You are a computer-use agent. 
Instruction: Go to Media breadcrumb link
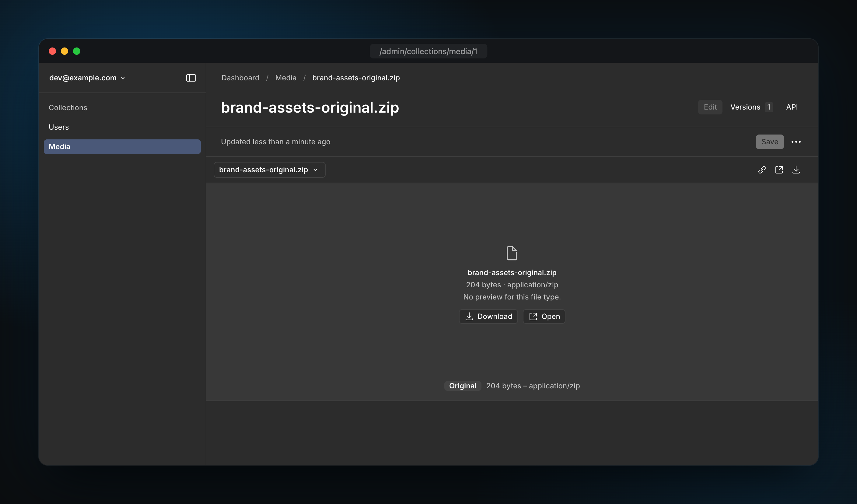point(286,78)
